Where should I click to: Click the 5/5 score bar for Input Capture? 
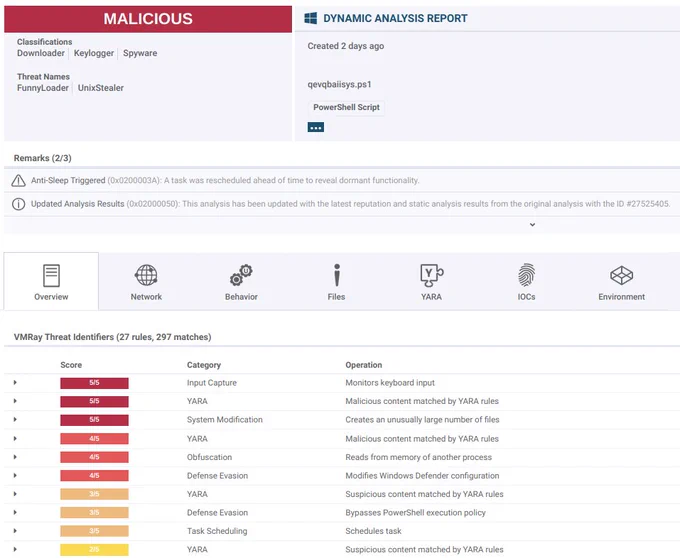[94, 383]
